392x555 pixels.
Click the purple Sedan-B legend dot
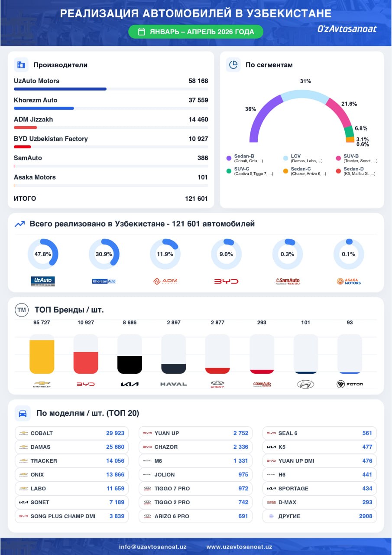229,158
